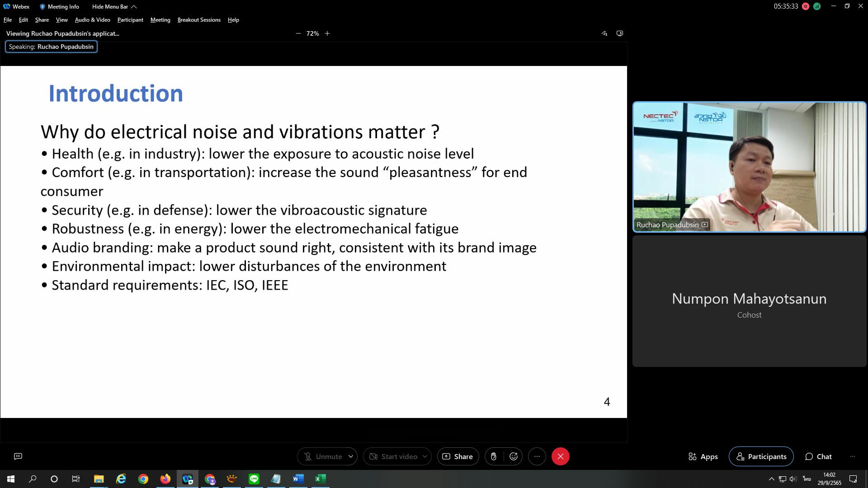The height and width of the screenshot is (488, 868).
Task: Click the Introduction slide heading
Action: (116, 94)
